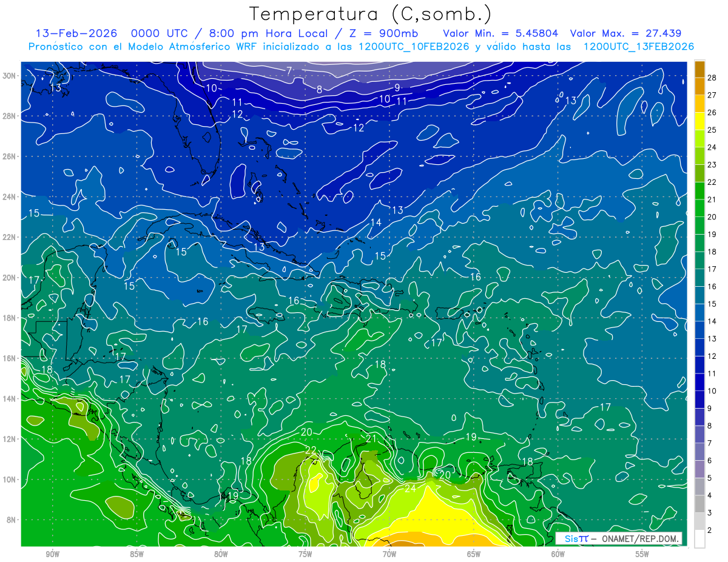The width and height of the screenshot is (728, 562).
Task: Click value "28" on the color scale
Action: (x=712, y=78)
